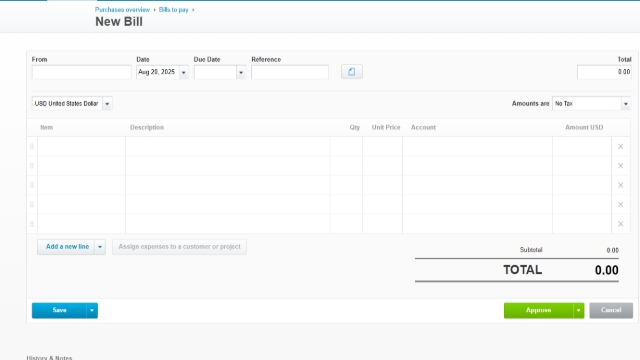Focus the From contact field
Image resolution: width=640 pixels, height=360 pixels.
[82, 72]
